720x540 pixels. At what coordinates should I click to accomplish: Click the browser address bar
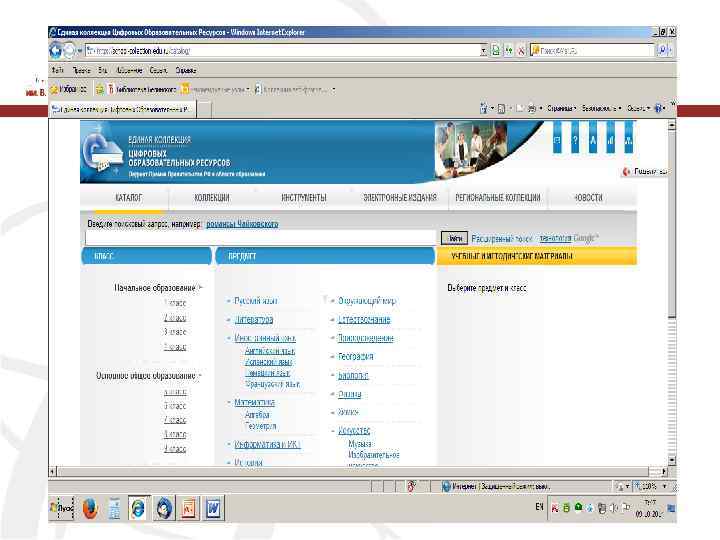point(282,51)
